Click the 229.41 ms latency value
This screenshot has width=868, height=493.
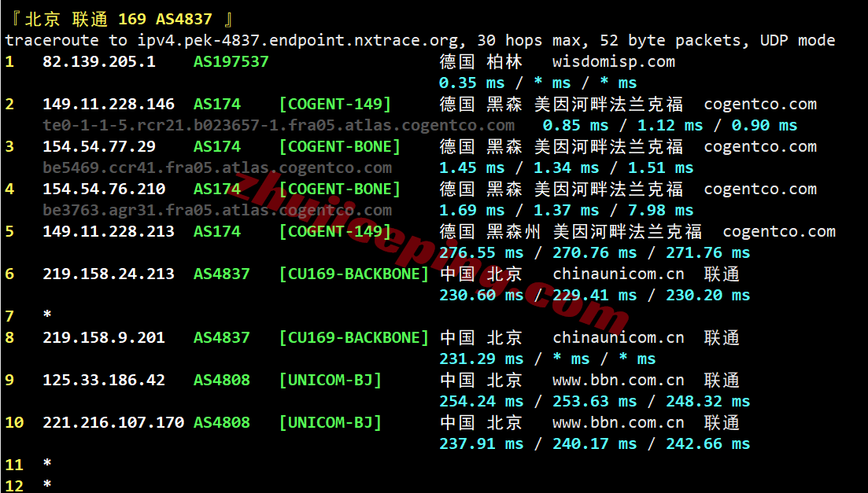point(594,296)
